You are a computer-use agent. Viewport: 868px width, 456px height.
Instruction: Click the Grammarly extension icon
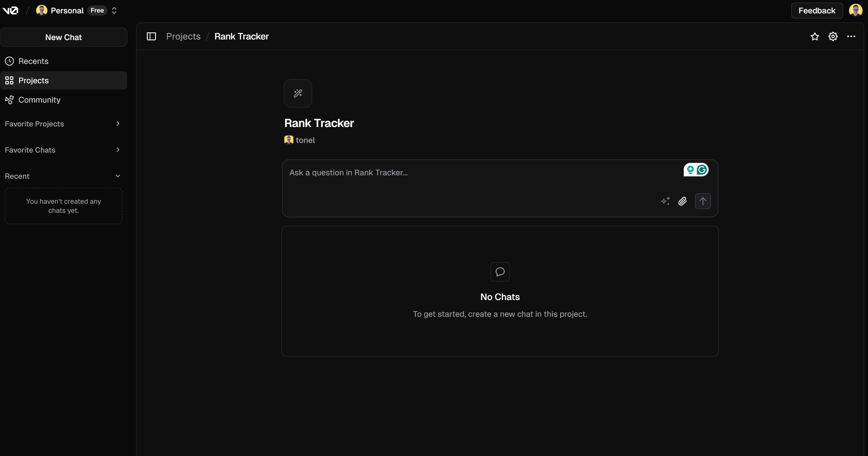point(702,170)
